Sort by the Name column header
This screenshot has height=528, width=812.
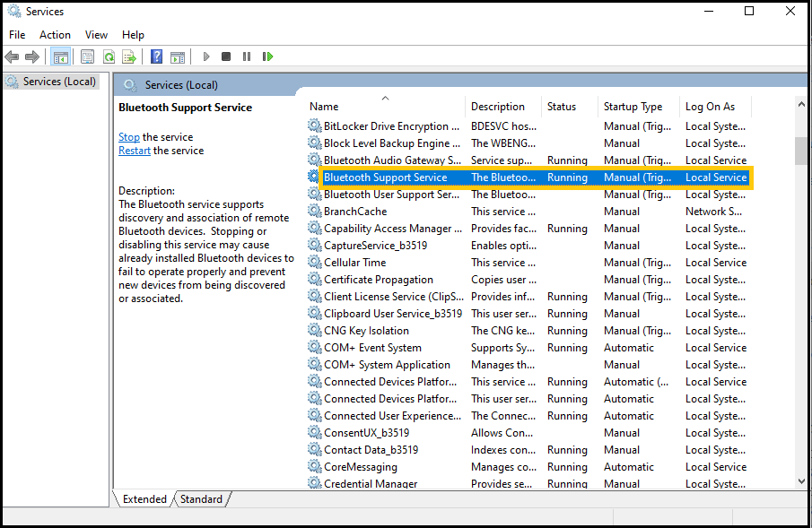pyautogui.click(x=324, y=106)
